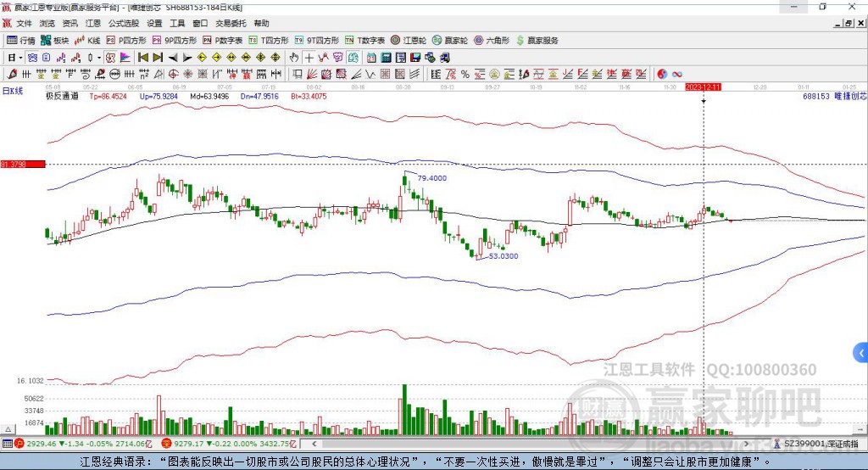Open 赢家服务 with dollar icon
Image resolution: width=868 pixels, height=470 pixels.
pos(537,41)
